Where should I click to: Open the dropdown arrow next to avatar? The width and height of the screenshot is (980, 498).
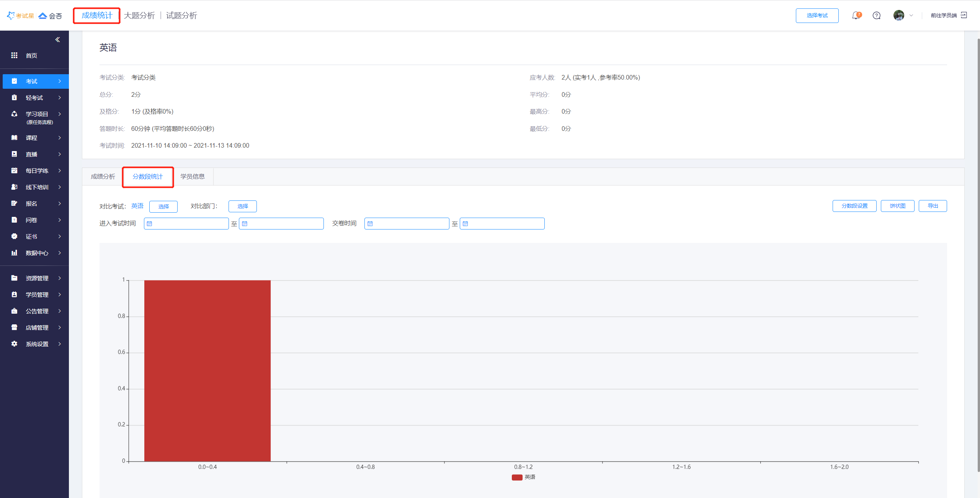[911, 16]
